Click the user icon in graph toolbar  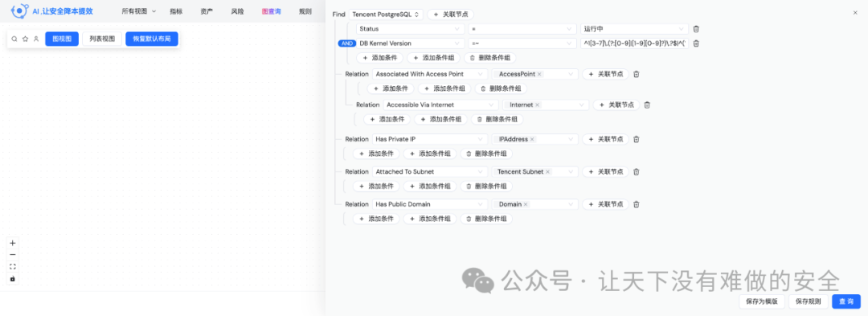point(36,39)
